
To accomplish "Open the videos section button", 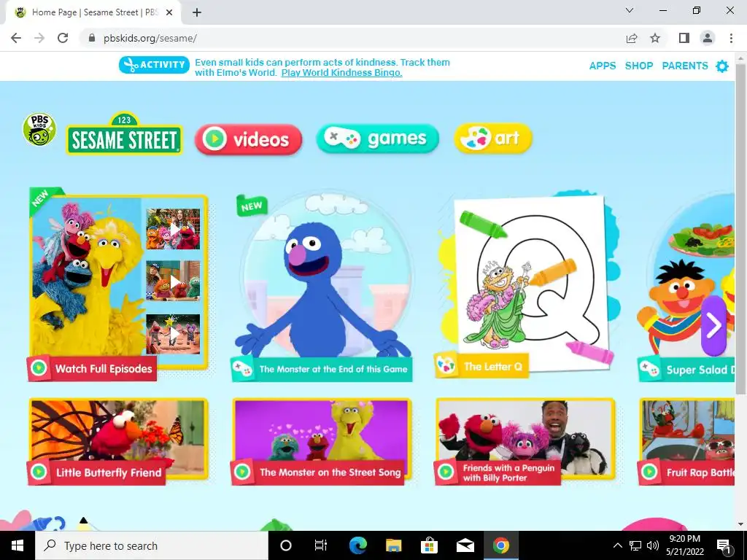I will point(248,139).
